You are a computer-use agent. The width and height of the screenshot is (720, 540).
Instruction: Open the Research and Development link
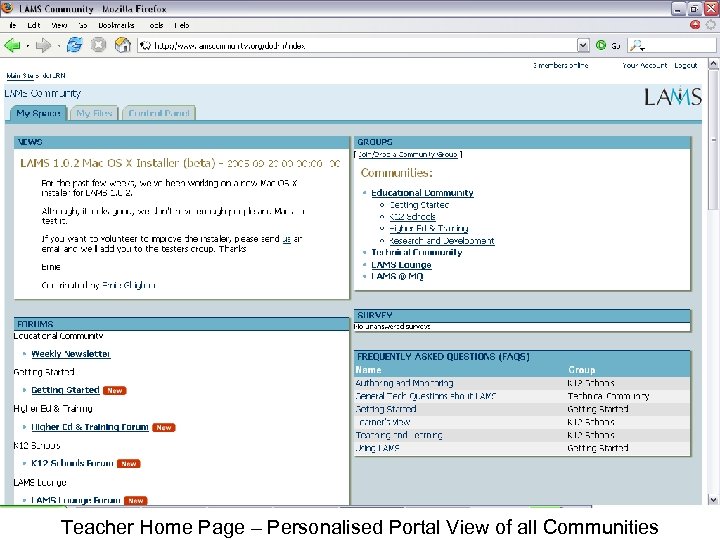pos(442,241)
